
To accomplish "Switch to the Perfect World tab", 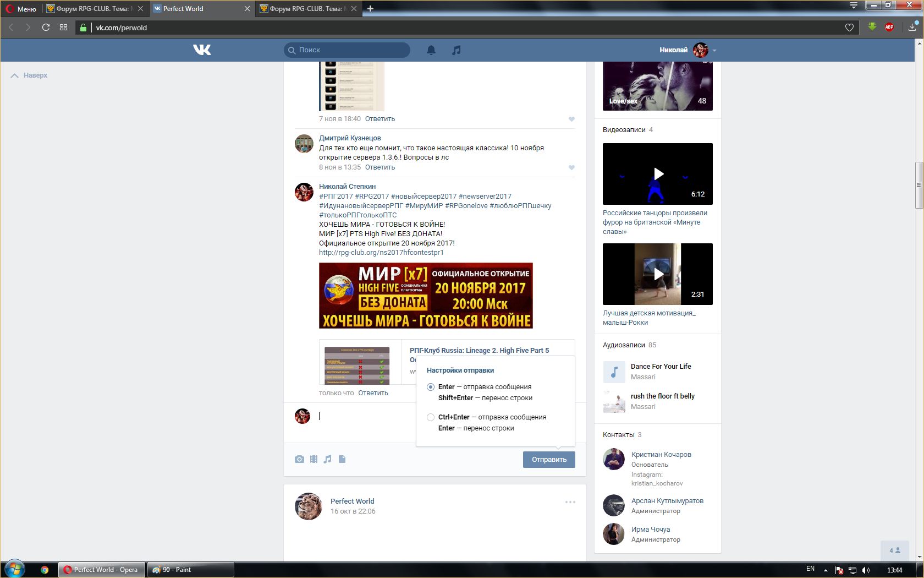I will [201, 8].
